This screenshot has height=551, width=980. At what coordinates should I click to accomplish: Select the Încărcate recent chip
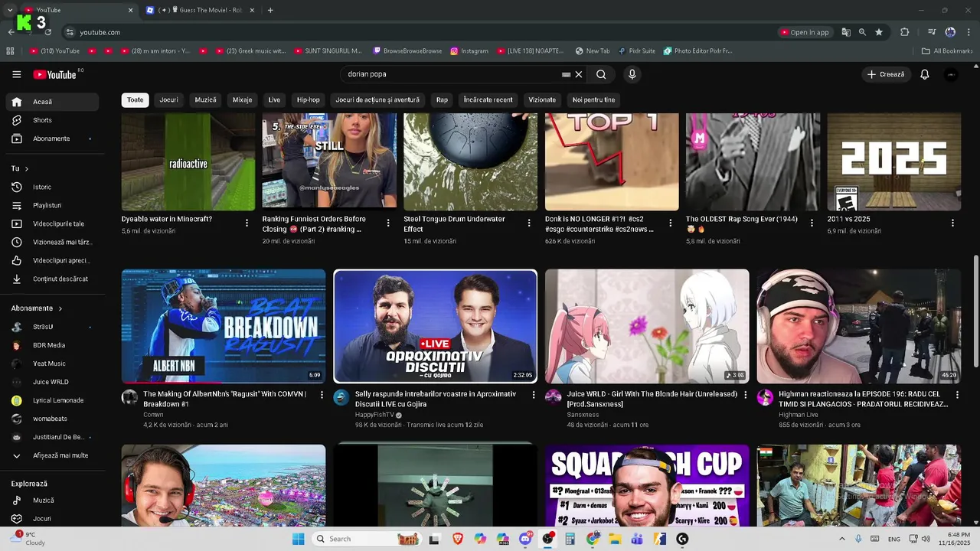(x=488, y=99)
